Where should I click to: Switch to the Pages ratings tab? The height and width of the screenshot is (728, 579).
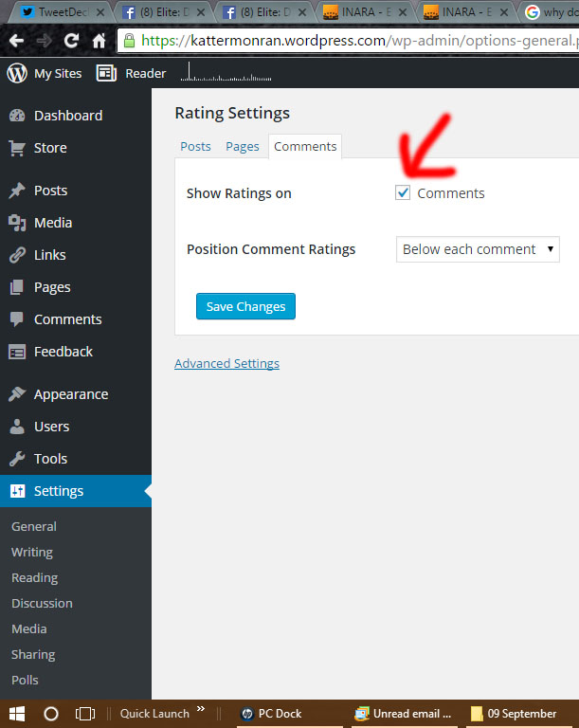243,146
